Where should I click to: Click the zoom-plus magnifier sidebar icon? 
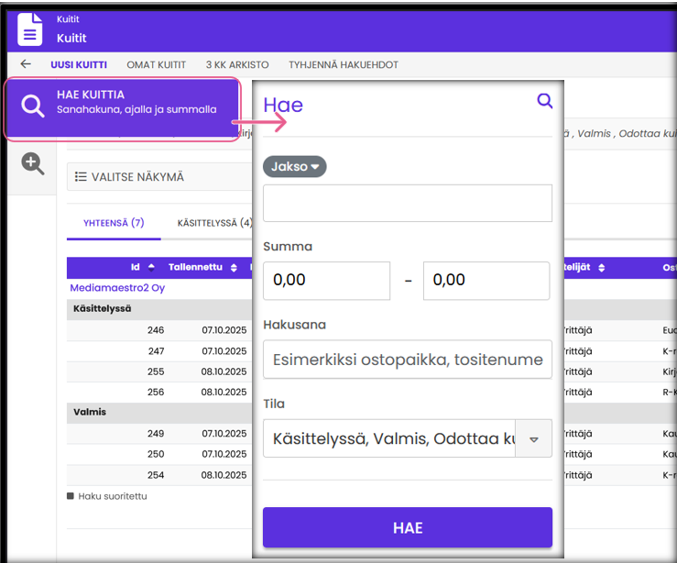pyautogui.click(x=33, y=165)
